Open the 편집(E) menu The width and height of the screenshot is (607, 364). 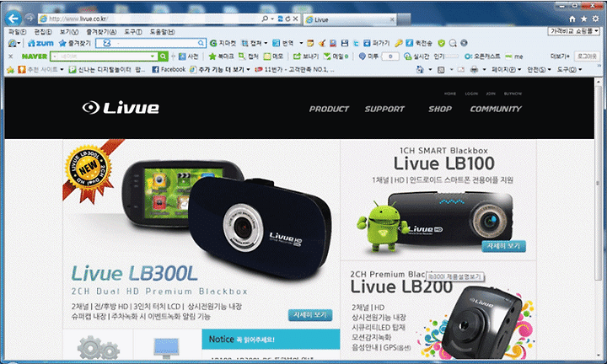(x=43, y=32)
